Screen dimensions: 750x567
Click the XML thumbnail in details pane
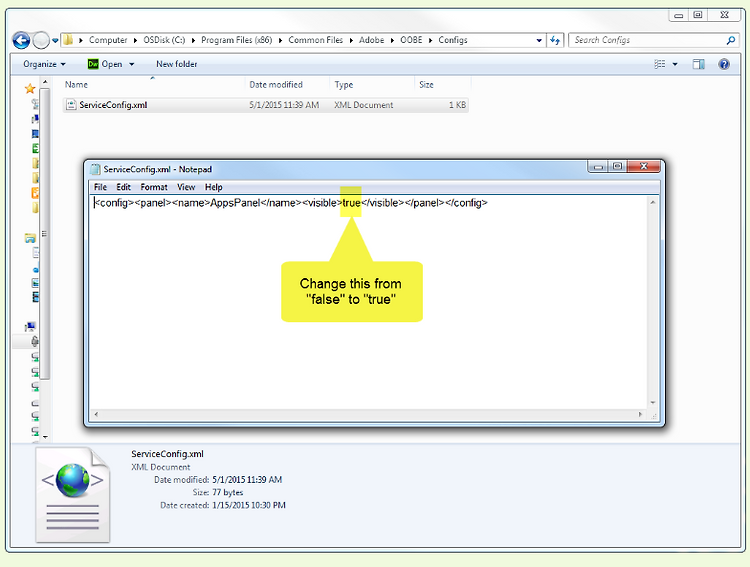coord(73,495)
